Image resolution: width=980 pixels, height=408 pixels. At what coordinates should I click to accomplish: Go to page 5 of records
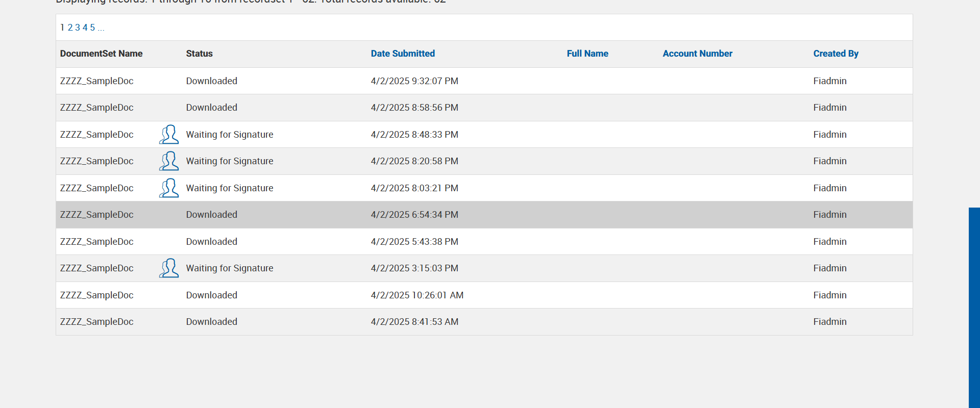(x=92, y=28)
